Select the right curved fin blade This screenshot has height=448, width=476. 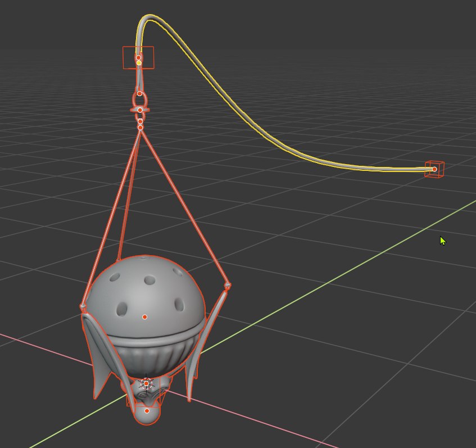point(206,343)
